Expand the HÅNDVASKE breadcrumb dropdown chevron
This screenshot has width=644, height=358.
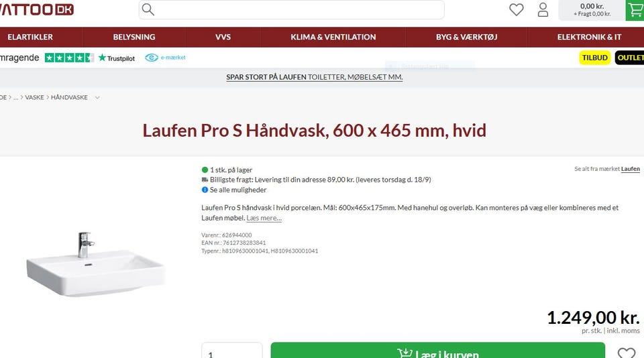97,97
